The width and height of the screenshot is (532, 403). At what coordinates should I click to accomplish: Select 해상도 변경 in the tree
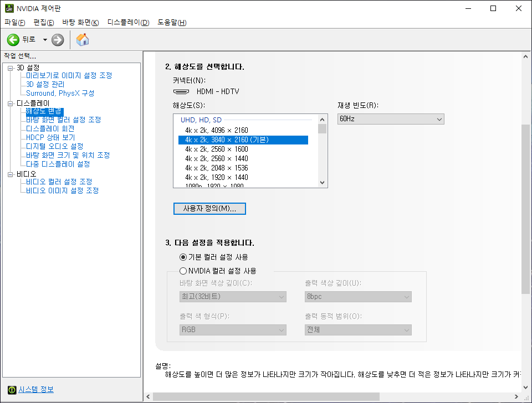click(44, 111)
